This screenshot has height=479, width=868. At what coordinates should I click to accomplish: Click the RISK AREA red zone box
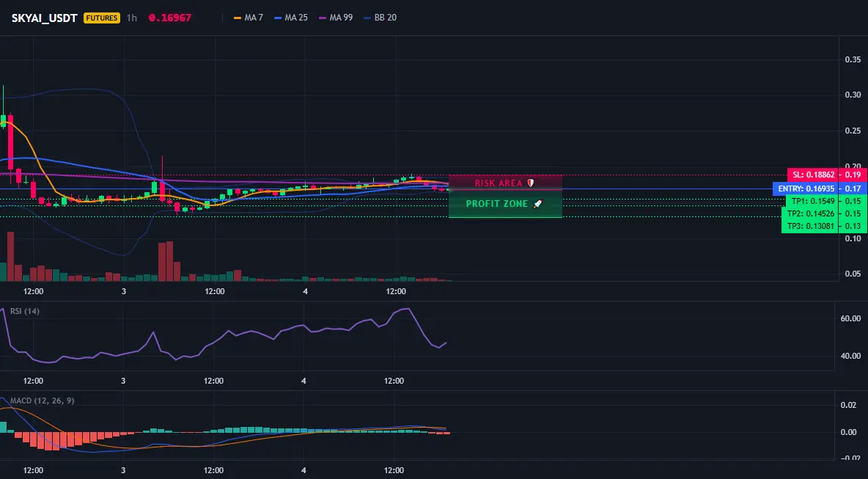[x=505, y=182]
